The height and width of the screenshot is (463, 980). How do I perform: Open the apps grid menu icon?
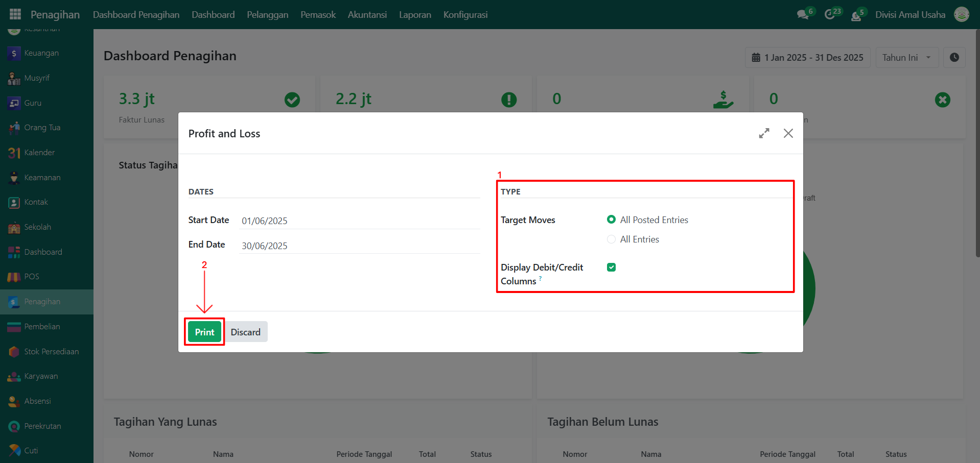click(x=15, y=14)
